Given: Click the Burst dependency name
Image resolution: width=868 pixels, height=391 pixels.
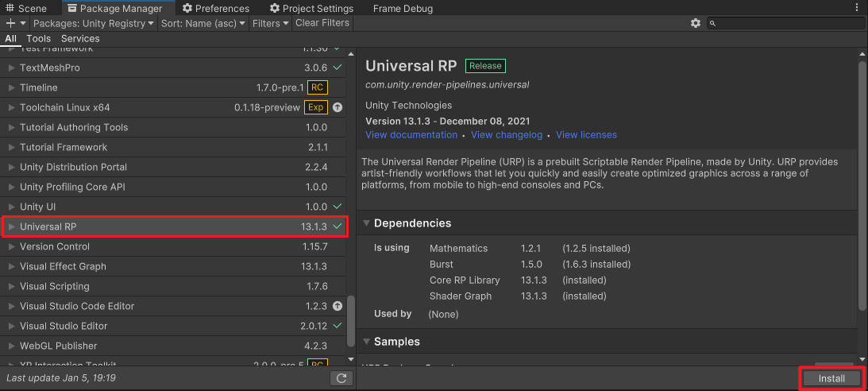Looking at the screenshot, I should [442, 264].
